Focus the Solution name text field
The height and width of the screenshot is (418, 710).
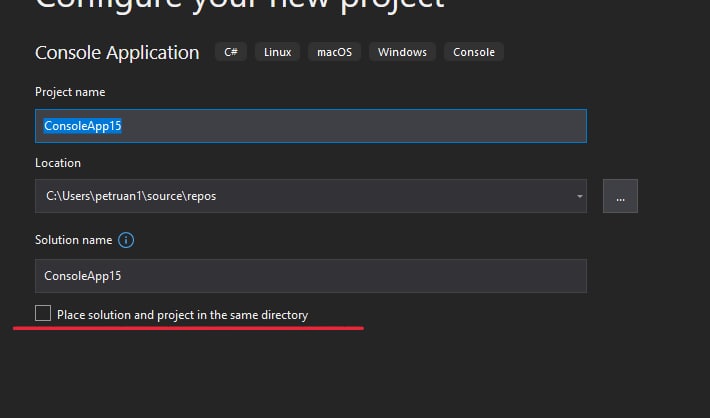coord(311,276)
